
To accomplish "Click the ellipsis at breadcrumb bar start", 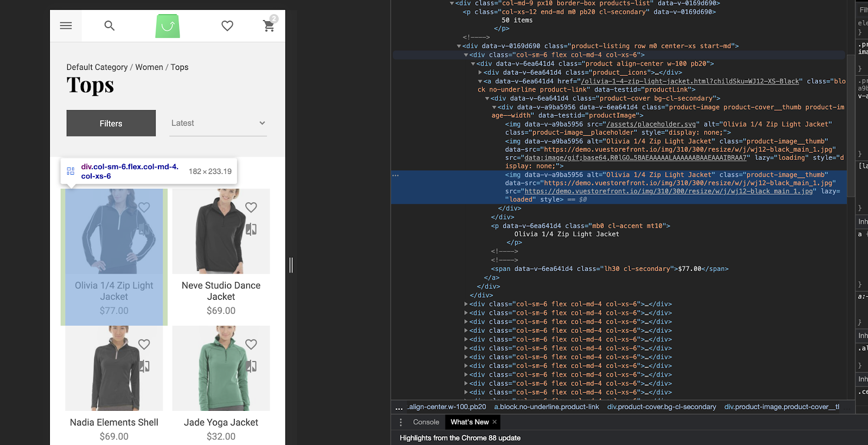I will click(x=399, y=408).
